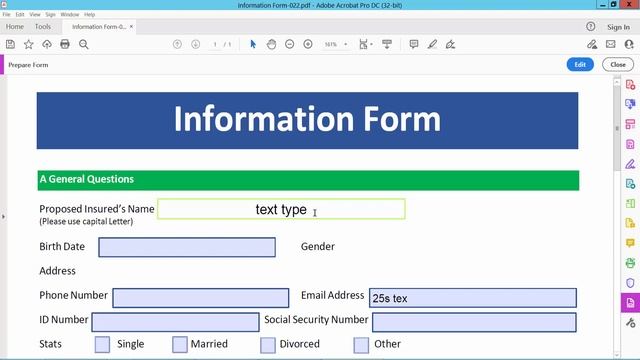Select the Information Form document tab
The image size is (640, 360).
pos(99,27)
